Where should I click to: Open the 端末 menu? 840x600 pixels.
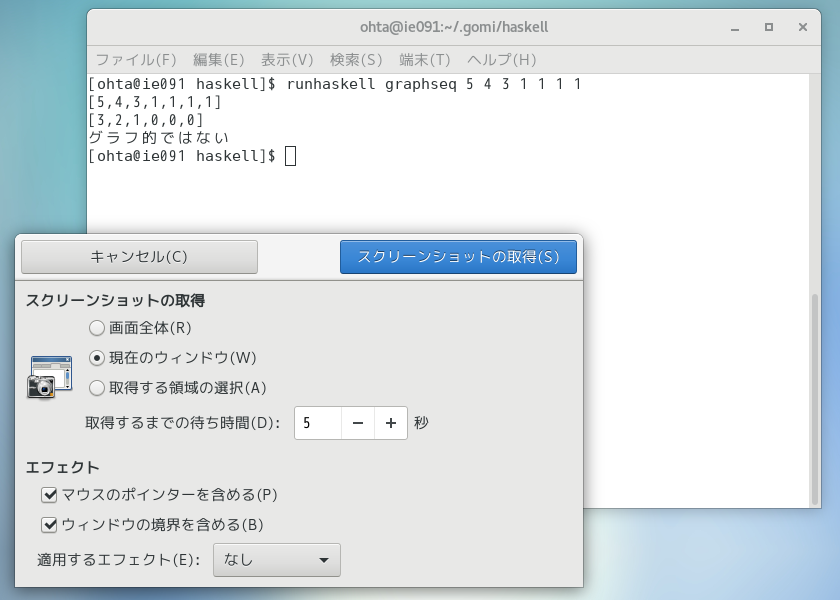coord(425,60)
